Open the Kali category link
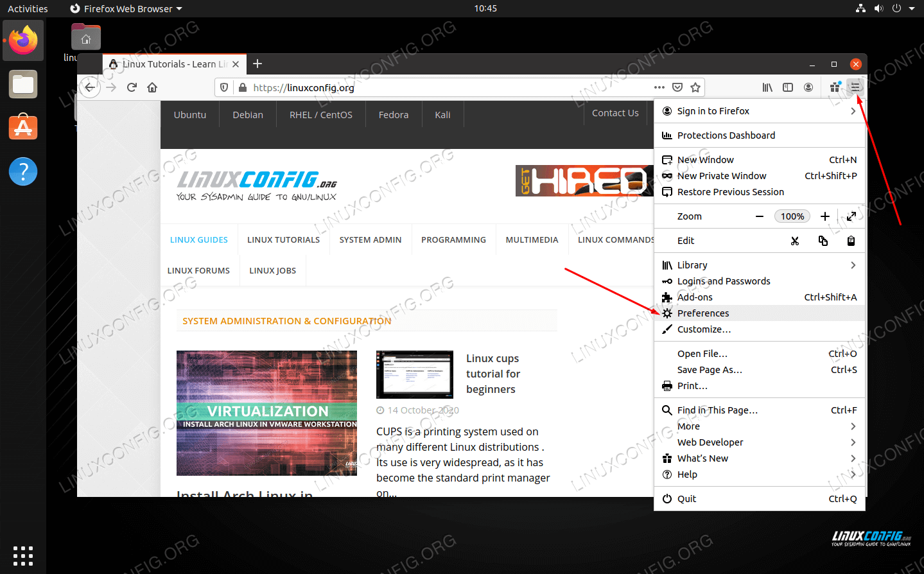This screenshot has width=924, height=574. (442, 115)
